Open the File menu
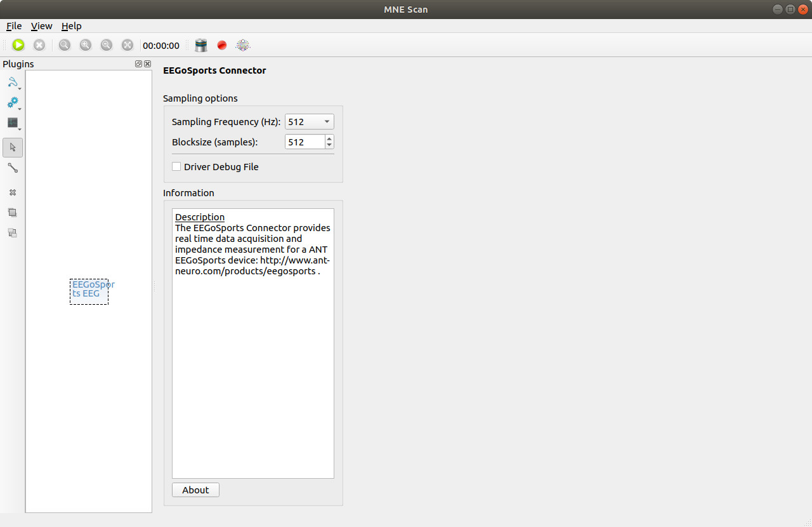Image resolution: width=812 pixels, height=527 pixels. point(13,26)
